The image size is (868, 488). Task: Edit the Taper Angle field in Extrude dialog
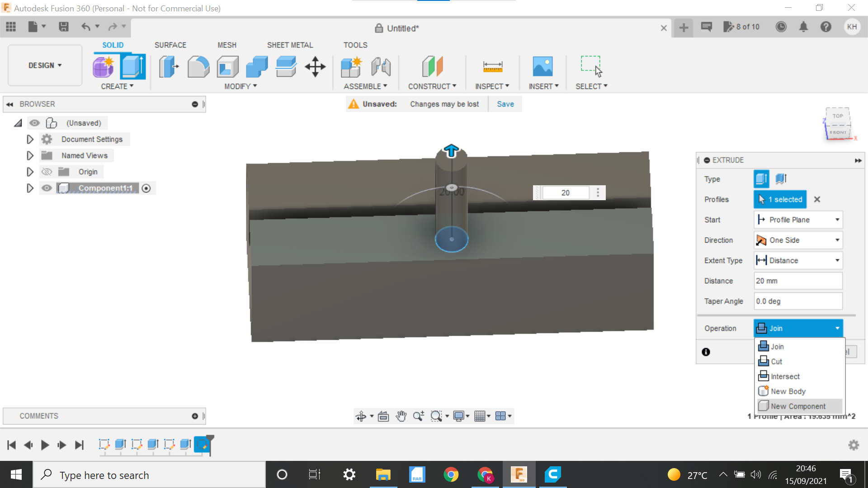(797, 301)
